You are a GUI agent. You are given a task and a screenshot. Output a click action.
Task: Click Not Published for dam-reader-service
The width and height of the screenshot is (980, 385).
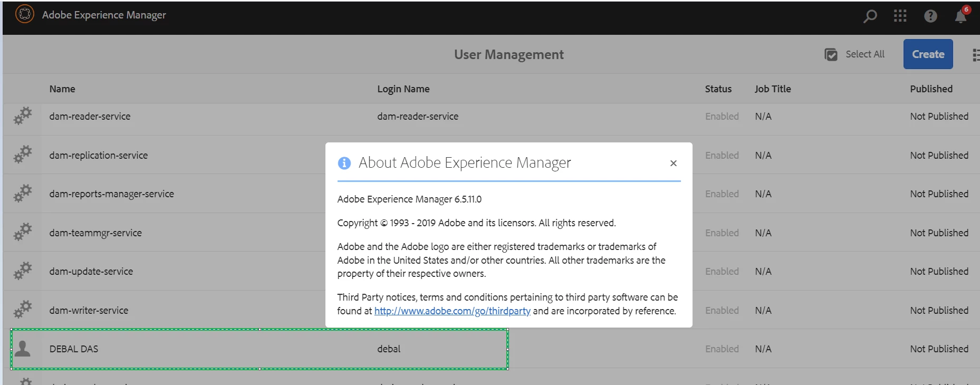point(939,116)
